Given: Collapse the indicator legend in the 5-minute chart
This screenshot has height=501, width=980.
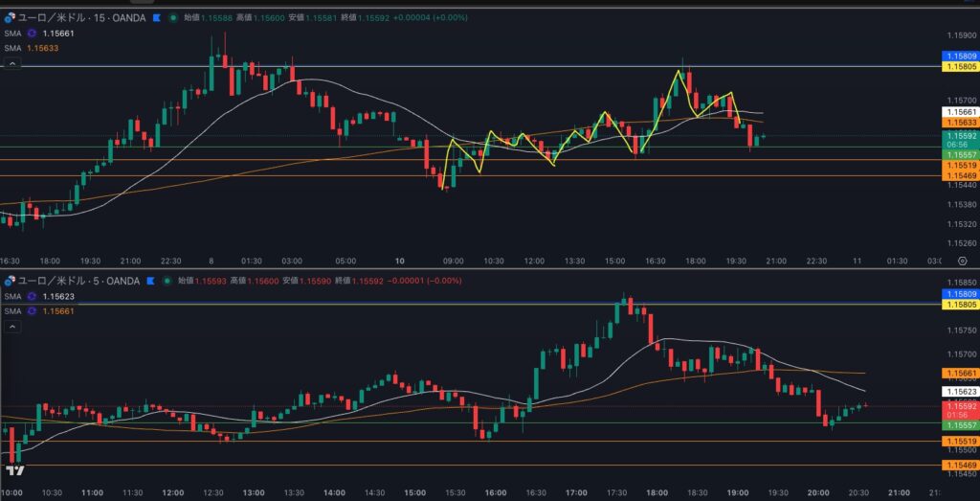Looking at the screenshot, I should coord(12,327).
